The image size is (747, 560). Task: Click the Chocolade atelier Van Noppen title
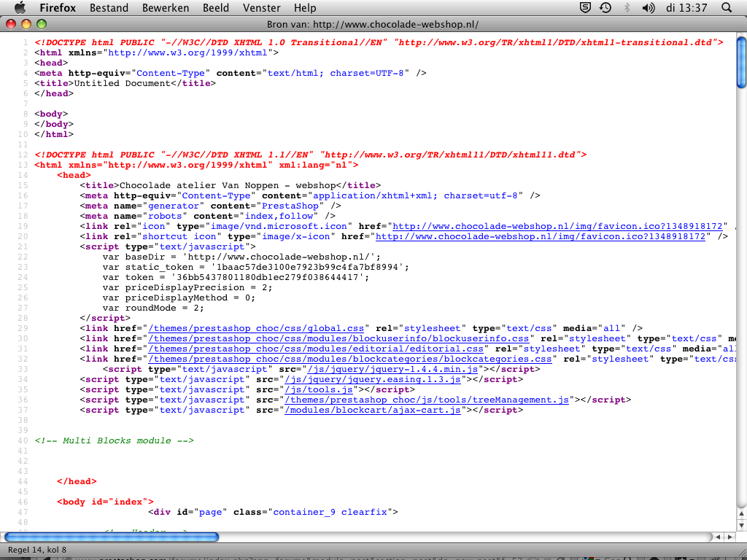point(228,185)
